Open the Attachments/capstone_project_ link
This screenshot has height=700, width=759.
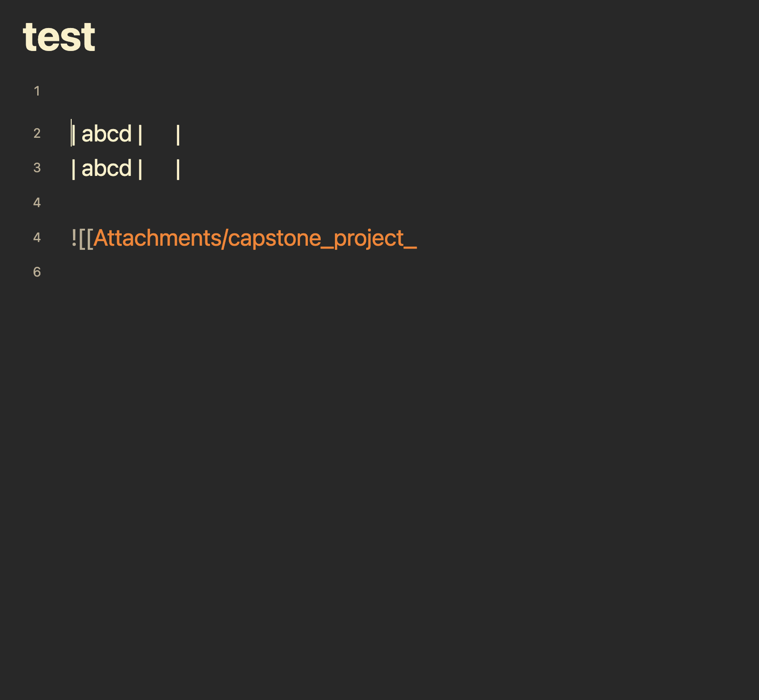[255, 238]
